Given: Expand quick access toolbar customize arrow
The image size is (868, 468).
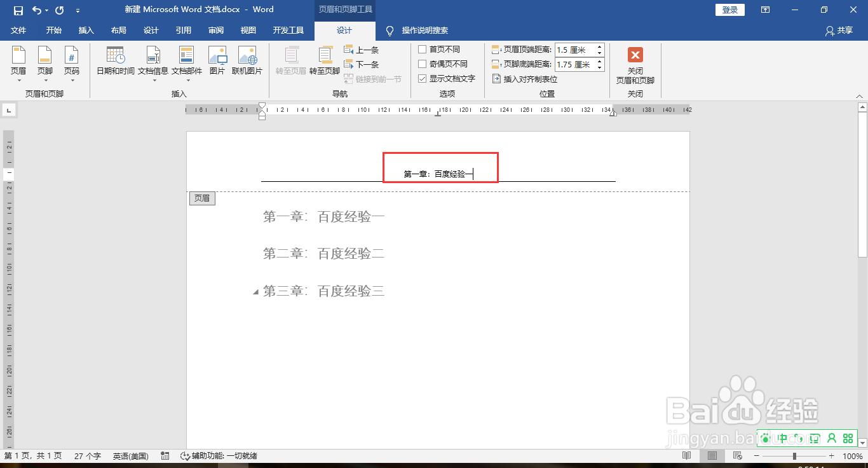Looking at the screenshot, I should (78, 10).
